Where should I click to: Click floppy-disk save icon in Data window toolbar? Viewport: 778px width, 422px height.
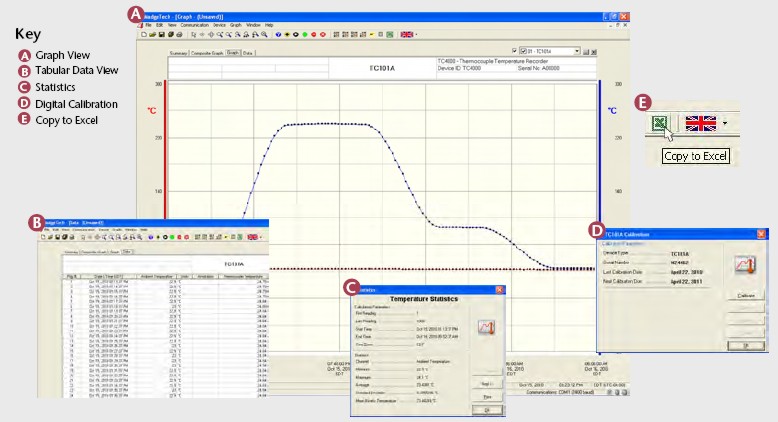tap(58, 237)
